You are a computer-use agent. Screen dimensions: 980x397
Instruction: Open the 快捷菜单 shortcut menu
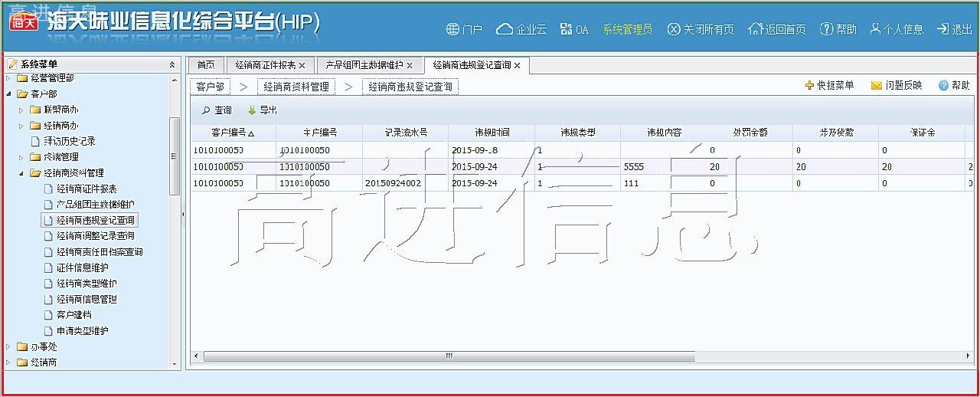829,86
